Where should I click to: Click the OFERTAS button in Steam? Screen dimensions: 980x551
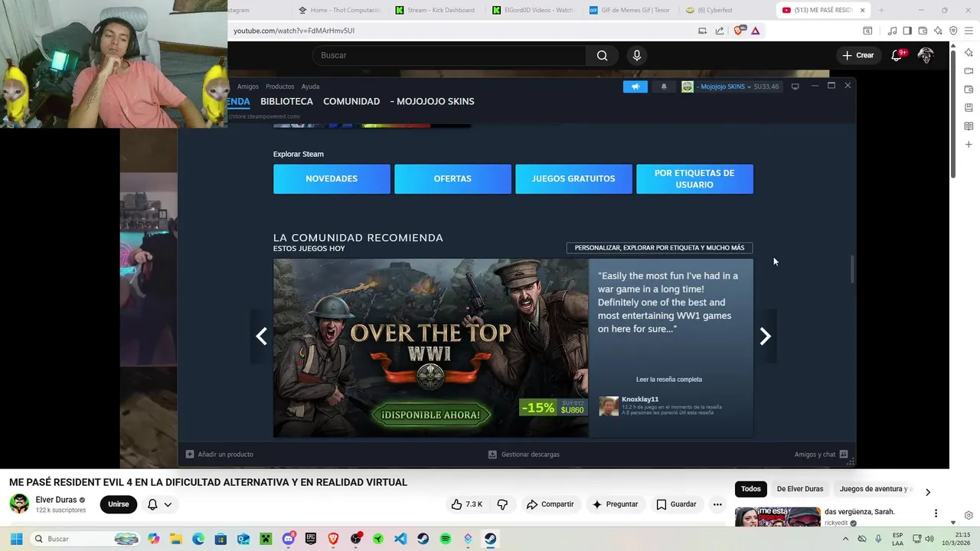[x=452, y=179]
